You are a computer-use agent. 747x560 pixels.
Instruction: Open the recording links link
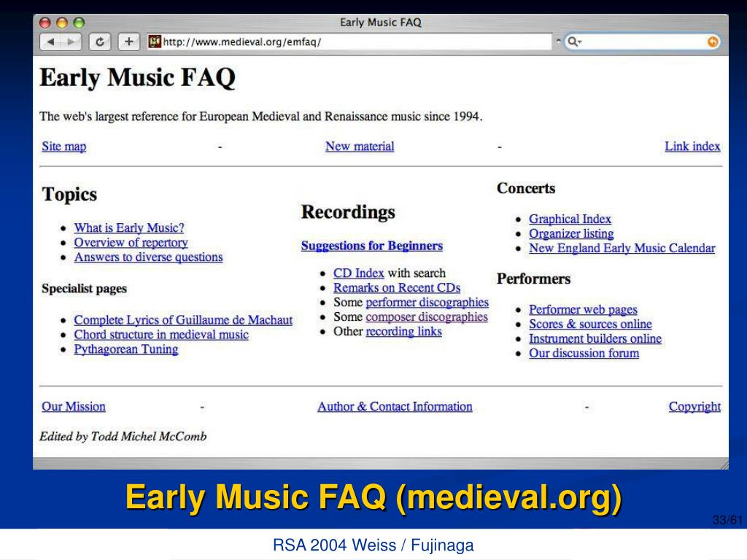click(403, 332)
